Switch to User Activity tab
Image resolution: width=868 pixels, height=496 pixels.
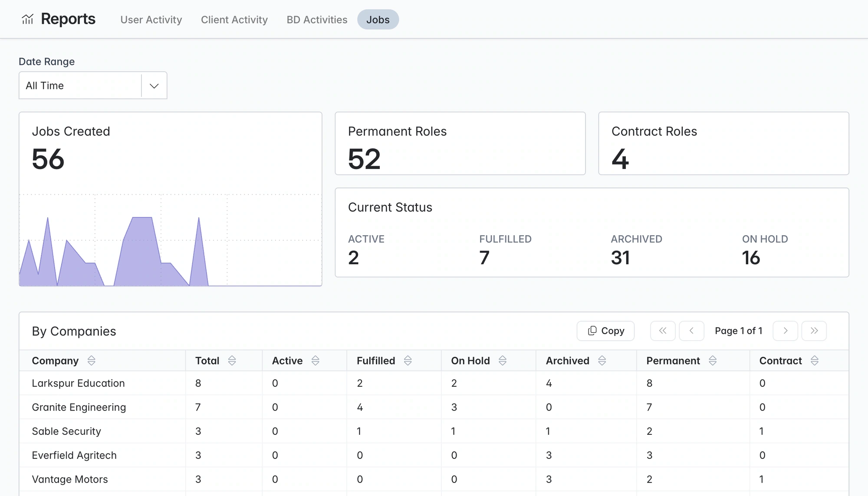pos(151,20)
